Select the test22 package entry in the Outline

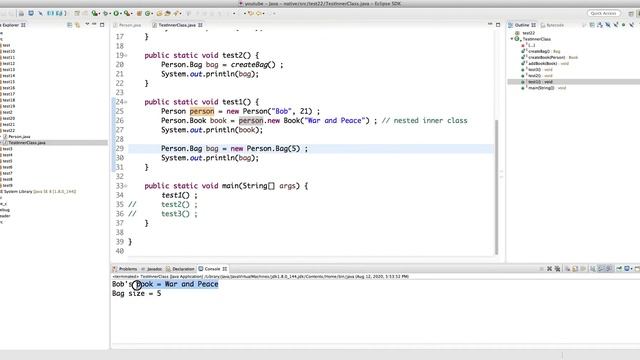525,33
